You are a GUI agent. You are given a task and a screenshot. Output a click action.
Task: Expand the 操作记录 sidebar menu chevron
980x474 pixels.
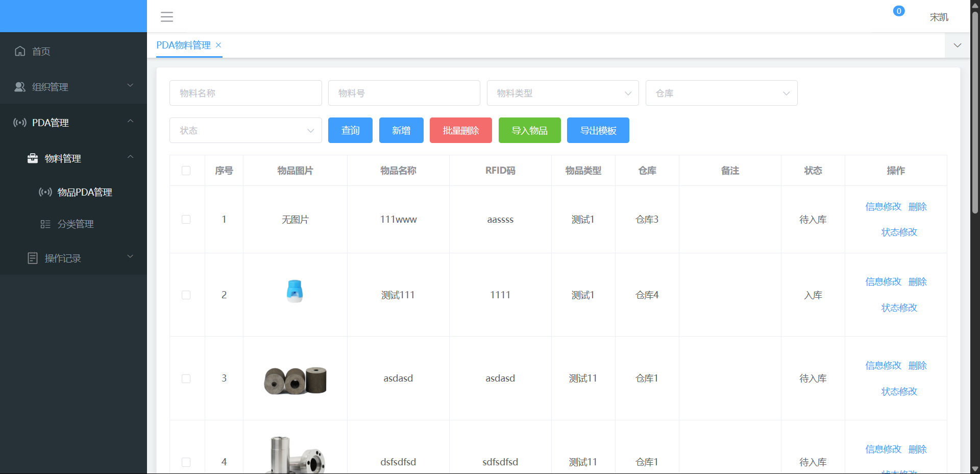[x=130, y=257]
